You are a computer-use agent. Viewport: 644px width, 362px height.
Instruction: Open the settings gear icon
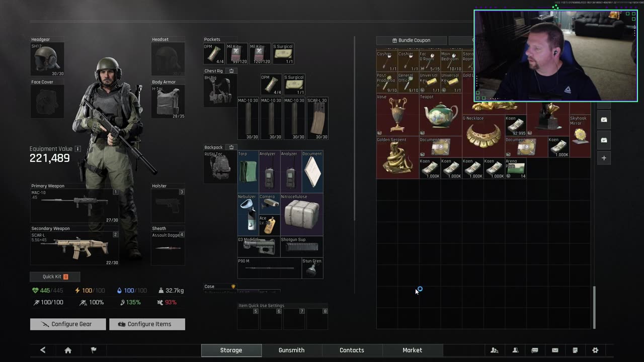tap(595, 350)
